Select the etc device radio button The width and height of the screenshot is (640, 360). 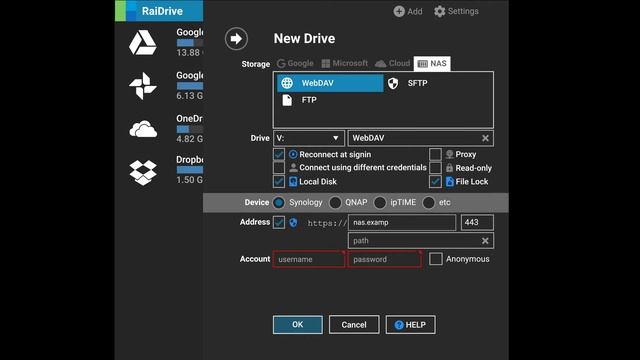tap(429, 202)
